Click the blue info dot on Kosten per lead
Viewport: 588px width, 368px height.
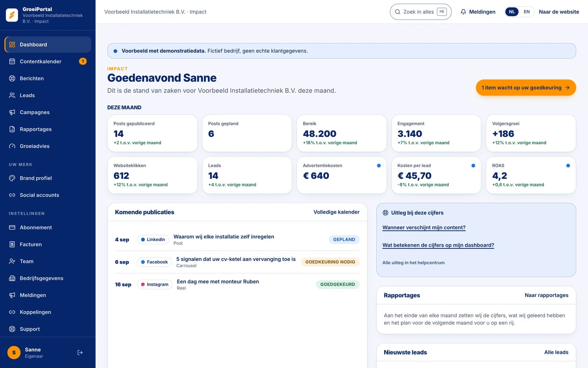click(x=473, y=166)
